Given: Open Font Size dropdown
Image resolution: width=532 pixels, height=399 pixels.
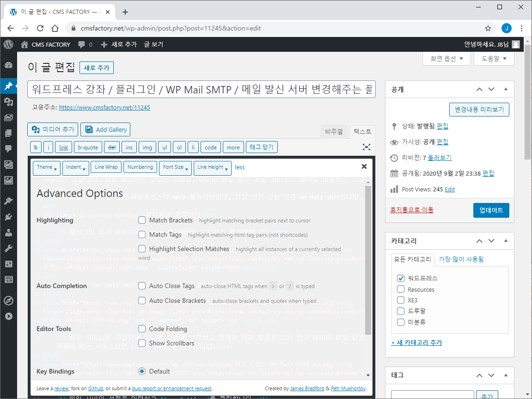Looking at the screenshot, I should (x=175, y=168).
